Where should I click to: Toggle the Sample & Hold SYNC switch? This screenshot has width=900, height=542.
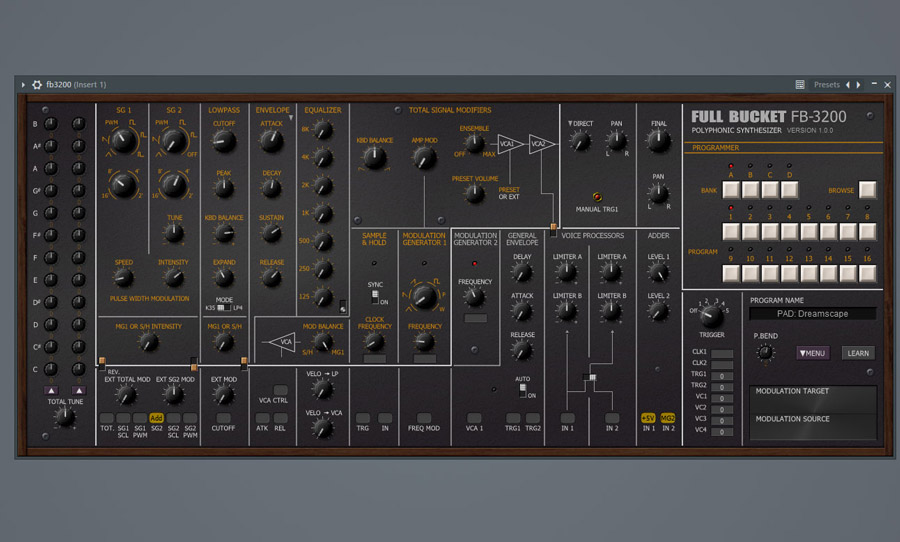pos(374,298)
